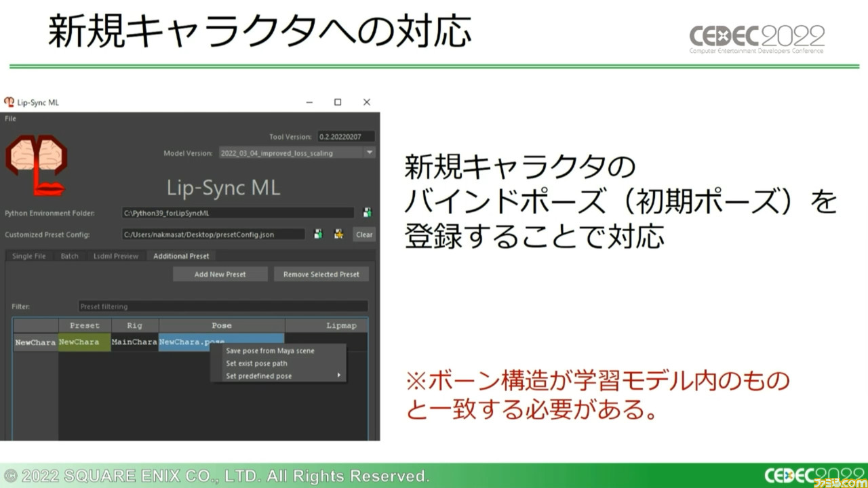Click the green NewChara Preset cell

(85, 342)
